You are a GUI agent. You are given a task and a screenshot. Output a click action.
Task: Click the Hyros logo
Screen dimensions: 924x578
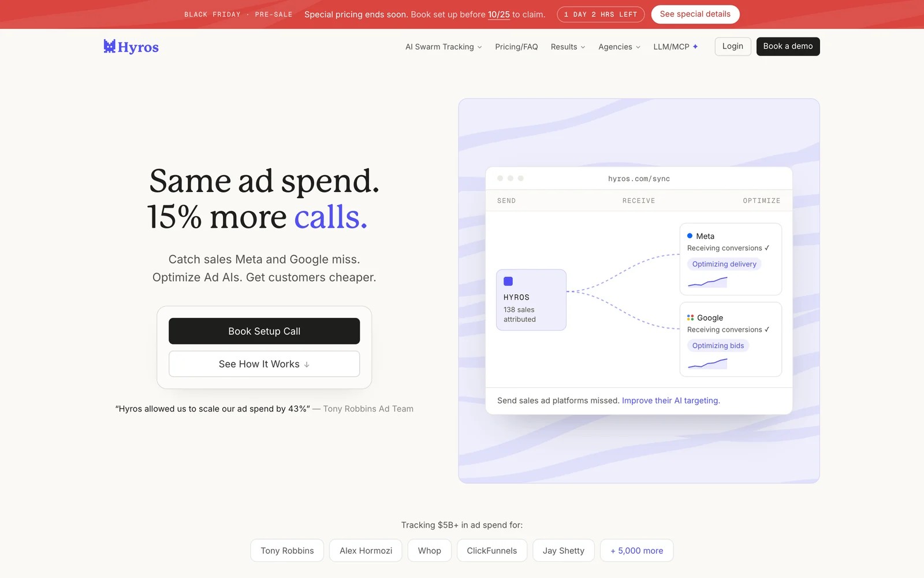tap(131, 47)
